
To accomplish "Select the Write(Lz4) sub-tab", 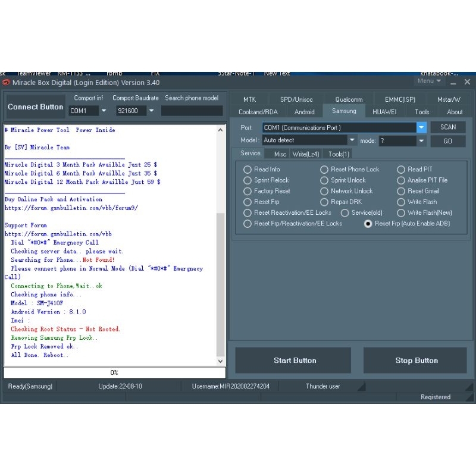I will 306,154.
